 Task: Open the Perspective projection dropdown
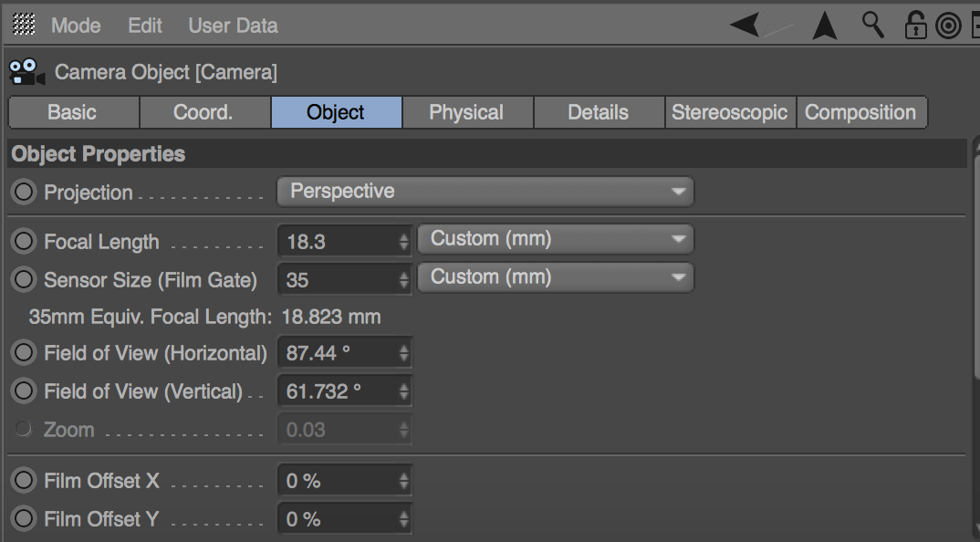pos(485,192)
